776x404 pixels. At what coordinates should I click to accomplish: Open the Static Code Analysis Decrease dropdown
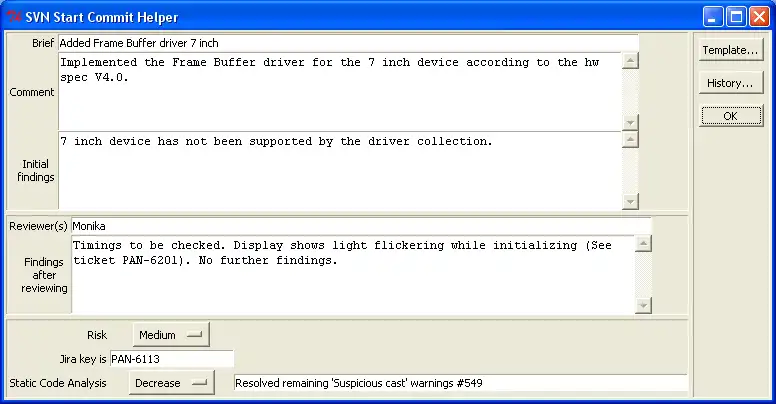171,383
